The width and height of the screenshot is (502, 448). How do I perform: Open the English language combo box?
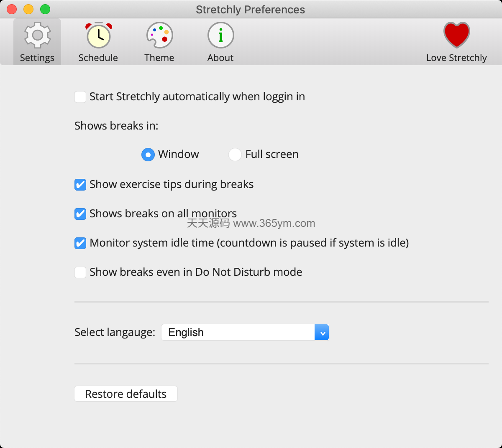[x=238, y=332]
